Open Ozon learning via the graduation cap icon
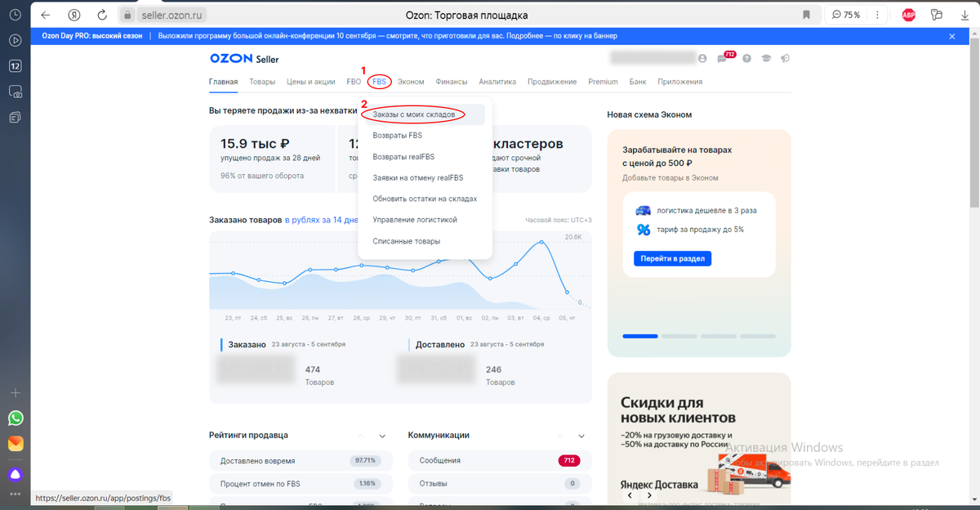 pyautogui.click(x=764, y=58)
